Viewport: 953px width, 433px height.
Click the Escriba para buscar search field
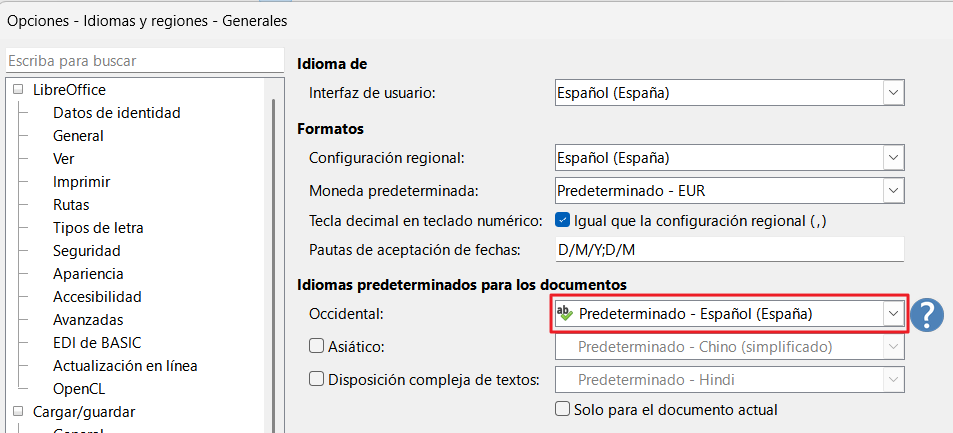coord(140,61)
